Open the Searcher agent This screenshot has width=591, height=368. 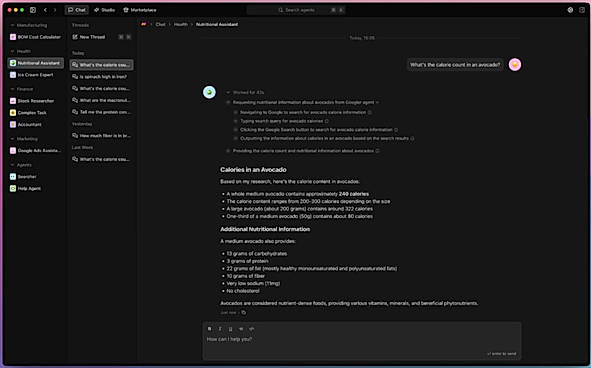pos(36,176)
